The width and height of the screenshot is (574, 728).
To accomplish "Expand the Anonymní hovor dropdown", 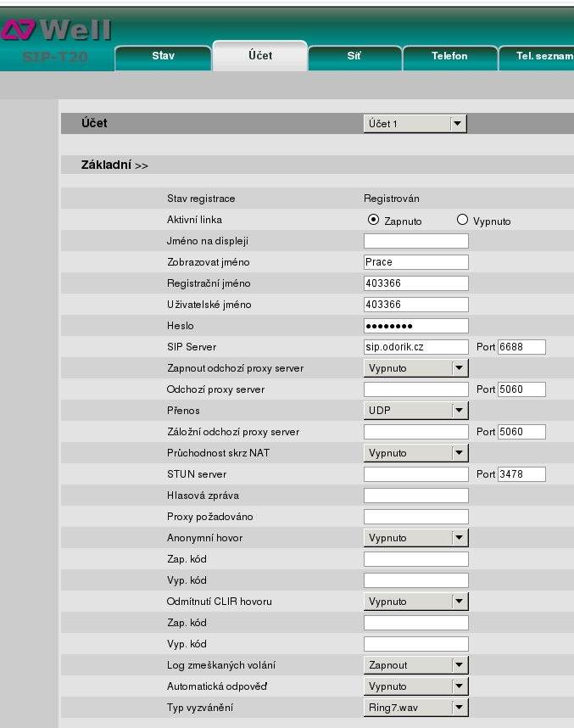I will coord(415,538).
